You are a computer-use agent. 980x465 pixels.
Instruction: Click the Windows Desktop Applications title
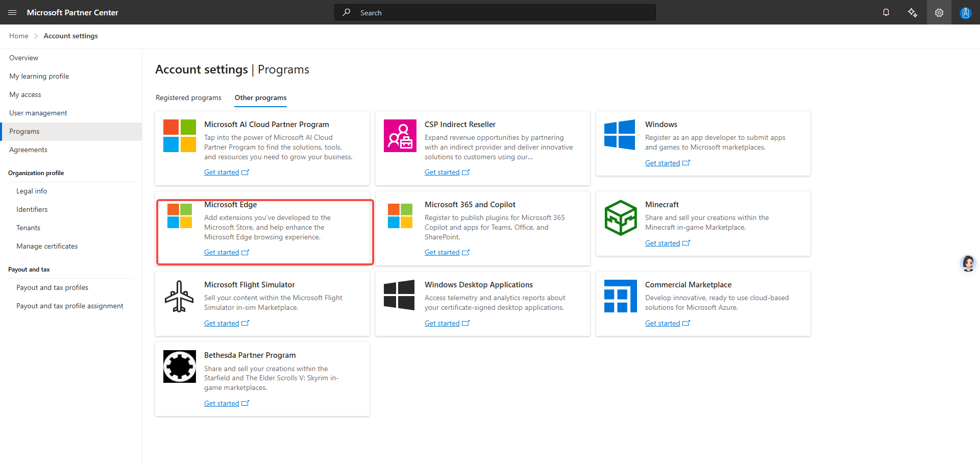pos(479,285)
